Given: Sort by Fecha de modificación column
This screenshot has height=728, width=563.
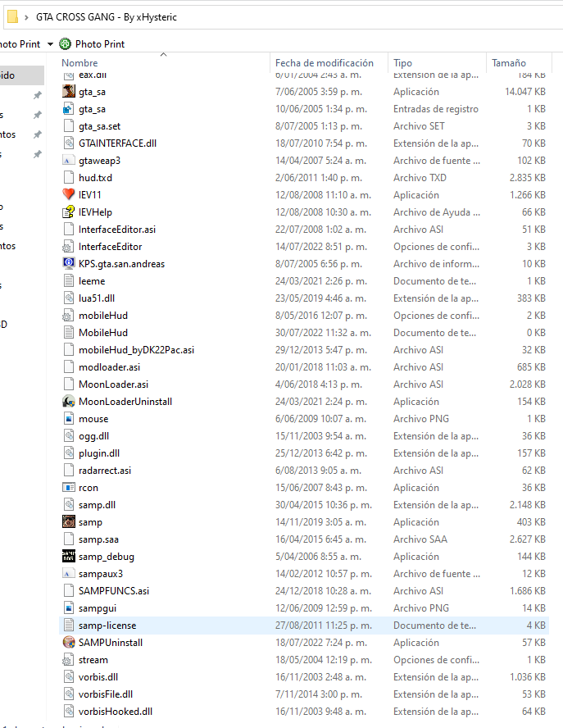Looking at the screenshot, I should coord(324,62).
